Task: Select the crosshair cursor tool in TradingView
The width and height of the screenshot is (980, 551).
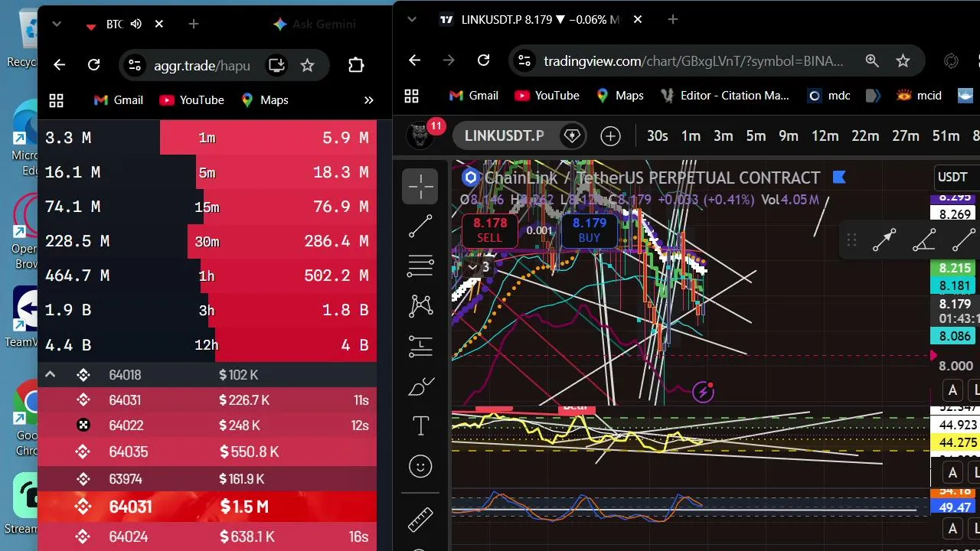Action: click(420, 186)
